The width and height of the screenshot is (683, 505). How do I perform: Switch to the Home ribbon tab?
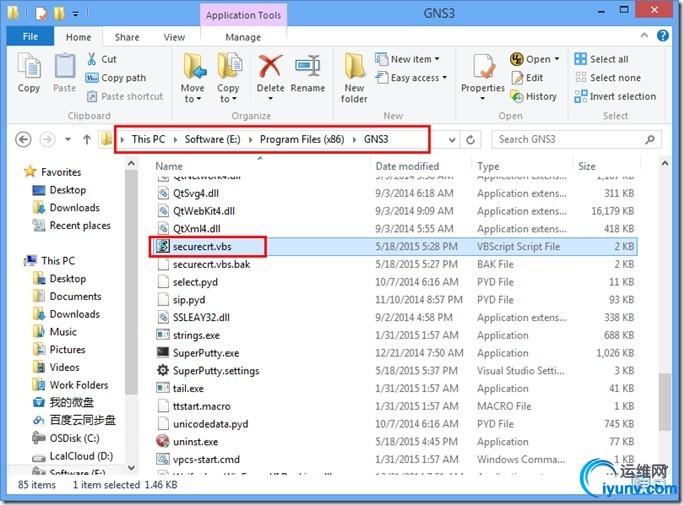[x=78, y=37]
